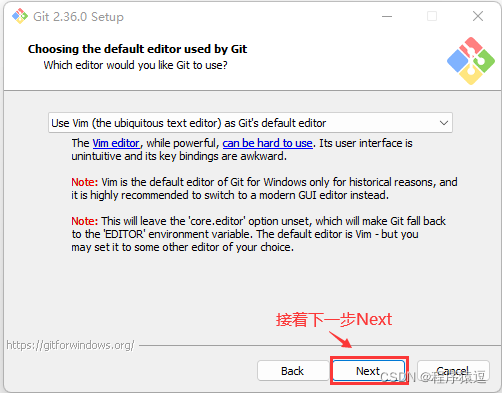Click the red arrow pointing to Next

pyautogui.click(x=340, y=339)
